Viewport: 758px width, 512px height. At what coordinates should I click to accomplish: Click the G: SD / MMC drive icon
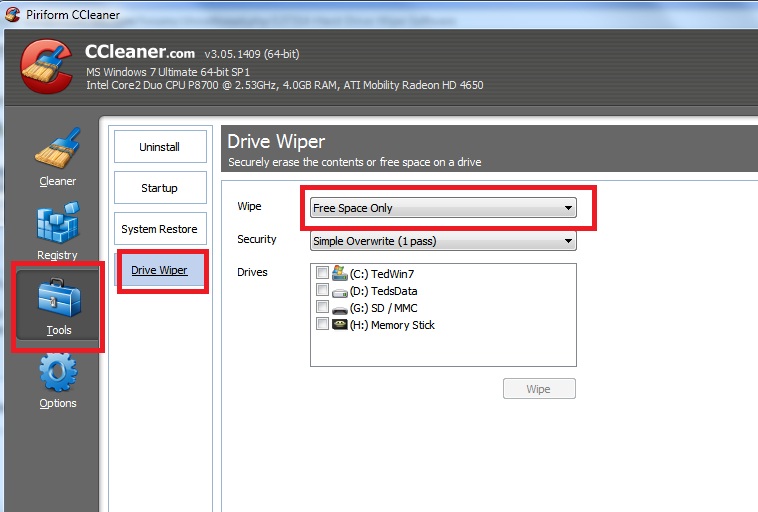pos(339,308)
